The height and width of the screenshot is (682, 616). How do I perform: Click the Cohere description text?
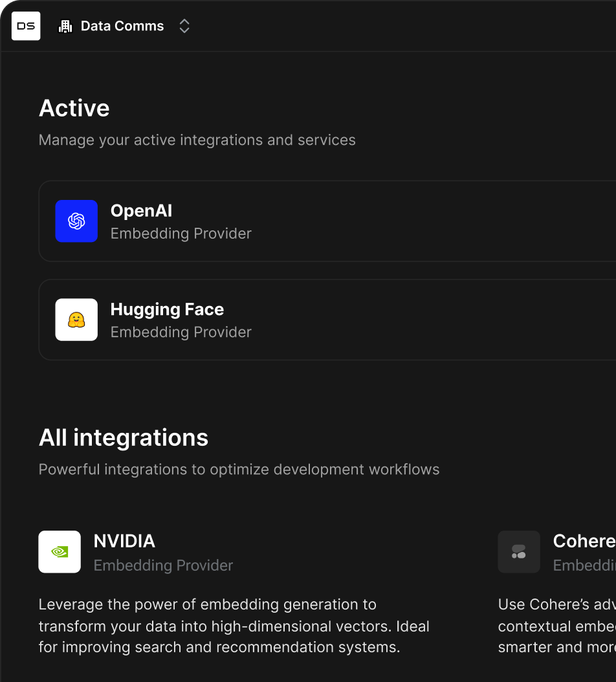click(556, 626)
